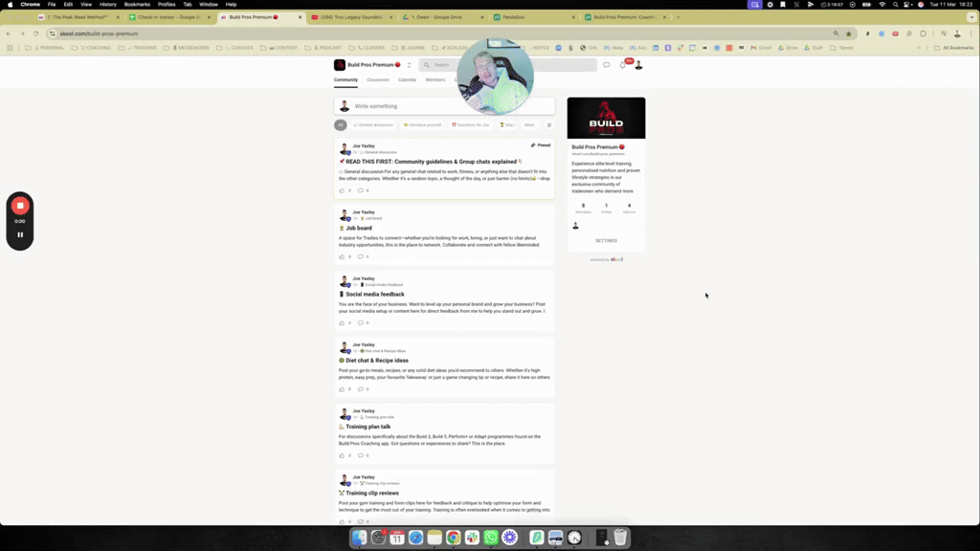Open notifications bell in Skool header
The width and height of the screenshot is (980, 551).
[x=622, y=65]
